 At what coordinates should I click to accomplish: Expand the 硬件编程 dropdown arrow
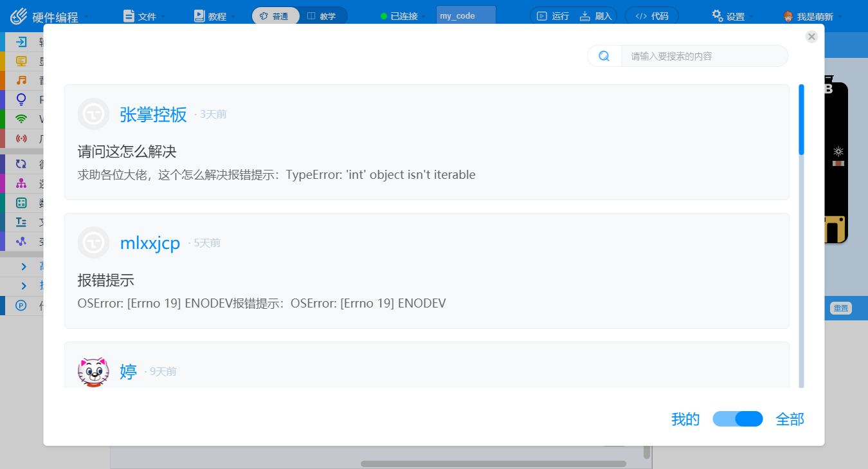(x=87, y=17)
